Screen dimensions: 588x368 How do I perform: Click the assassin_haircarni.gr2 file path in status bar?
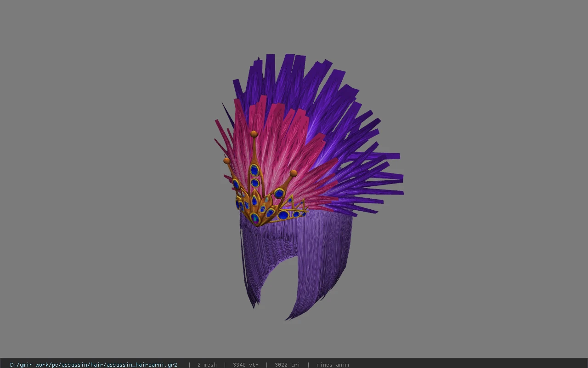[94, 365]
